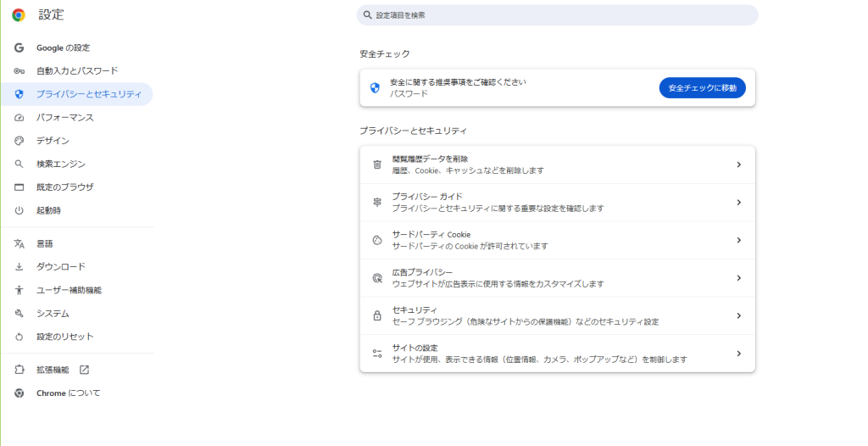Viewport: 868px width, 446px height.
Task: Expand the サイトの設定 row chevron
Action: 738,354
